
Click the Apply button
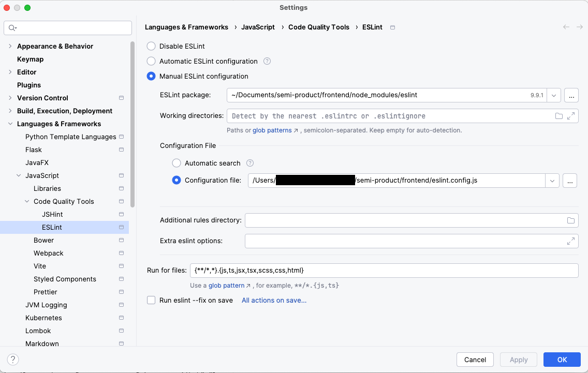pyautogui.click(x=518, y=360)
